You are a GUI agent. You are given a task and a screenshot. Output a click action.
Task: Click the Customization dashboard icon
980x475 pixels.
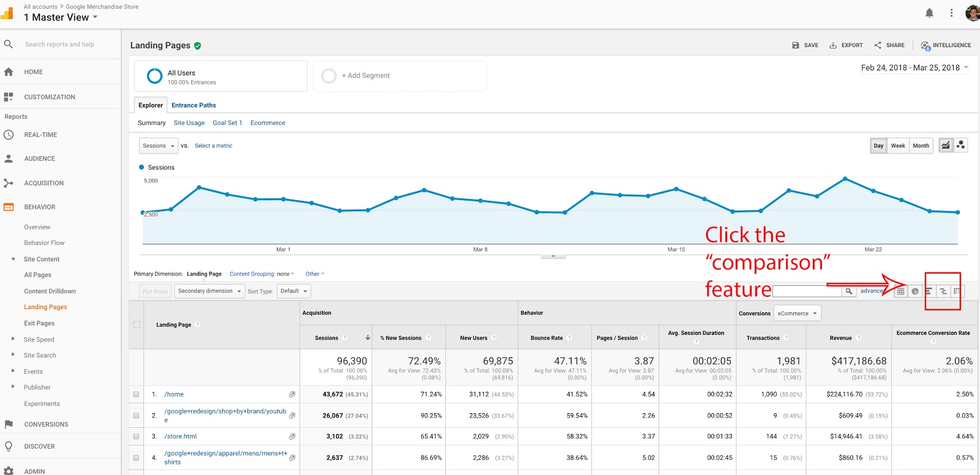[9, 97]
